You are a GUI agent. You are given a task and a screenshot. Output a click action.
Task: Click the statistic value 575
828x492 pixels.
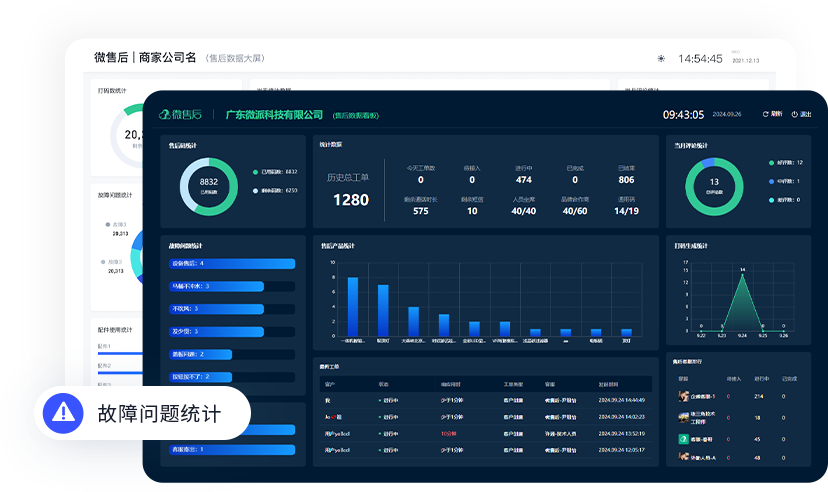pos(421,211)
